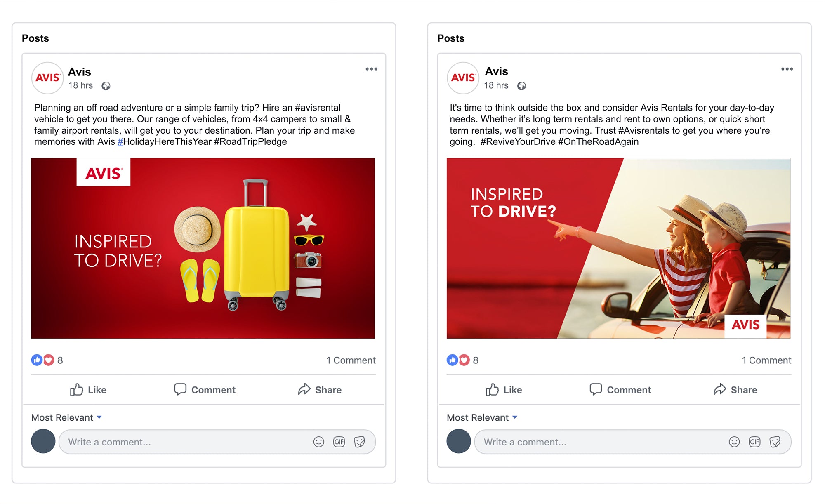Click sticker icon in left comment box

(359, 442)
